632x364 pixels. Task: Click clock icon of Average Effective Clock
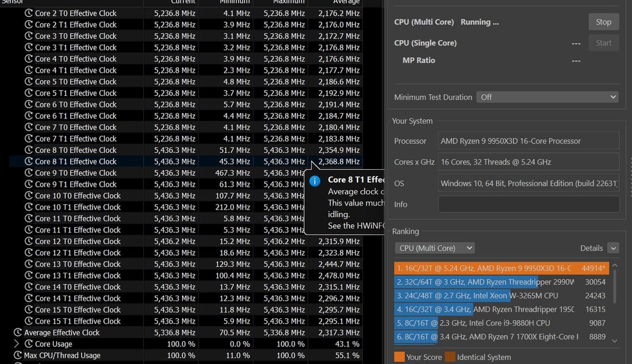point(18,332)
